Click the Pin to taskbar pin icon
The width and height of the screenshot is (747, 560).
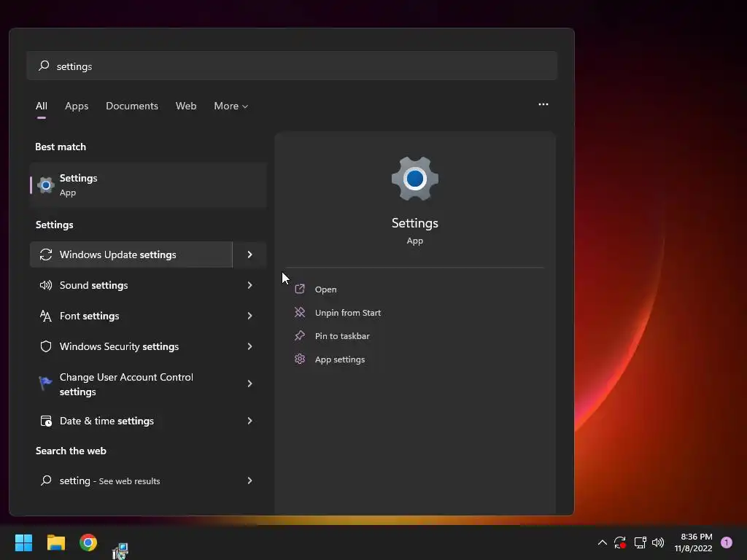pos(300,335)
